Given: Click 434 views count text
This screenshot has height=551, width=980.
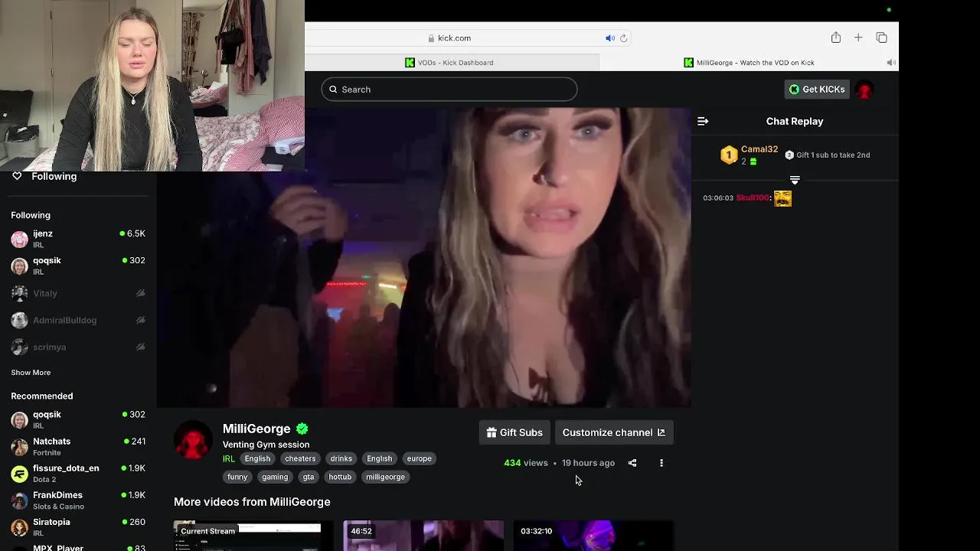Looking at the screenshot, I should pyautogui.click(x=526, y=463).
